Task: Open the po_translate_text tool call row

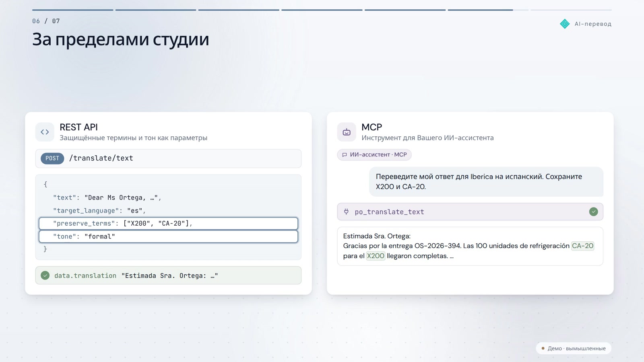Action: click(x=470, y=212)
